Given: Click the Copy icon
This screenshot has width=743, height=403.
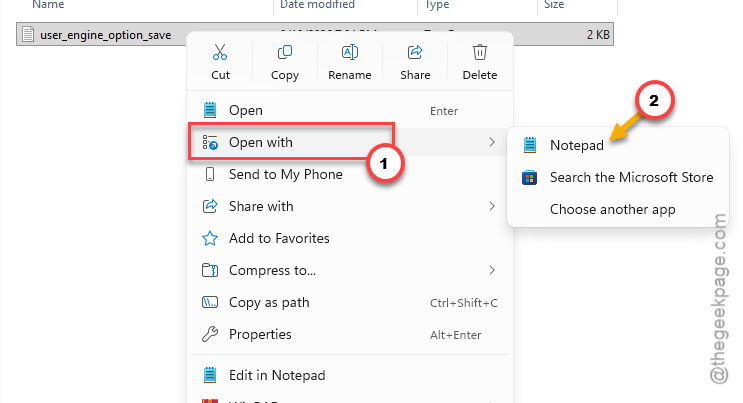Looking at the screenshot, I should pos(285,52).
